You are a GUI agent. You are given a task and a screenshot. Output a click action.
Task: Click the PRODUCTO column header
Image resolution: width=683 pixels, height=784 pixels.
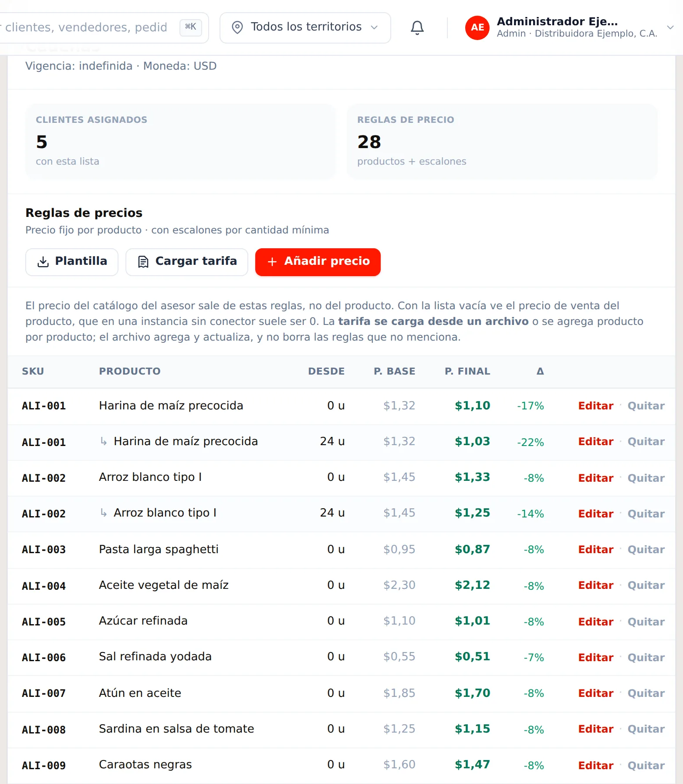pos(130,371)
